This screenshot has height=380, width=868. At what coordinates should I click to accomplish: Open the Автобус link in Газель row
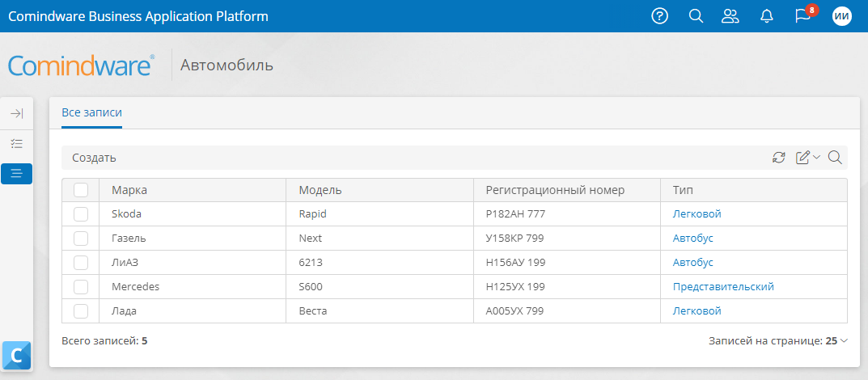point(693,239)
